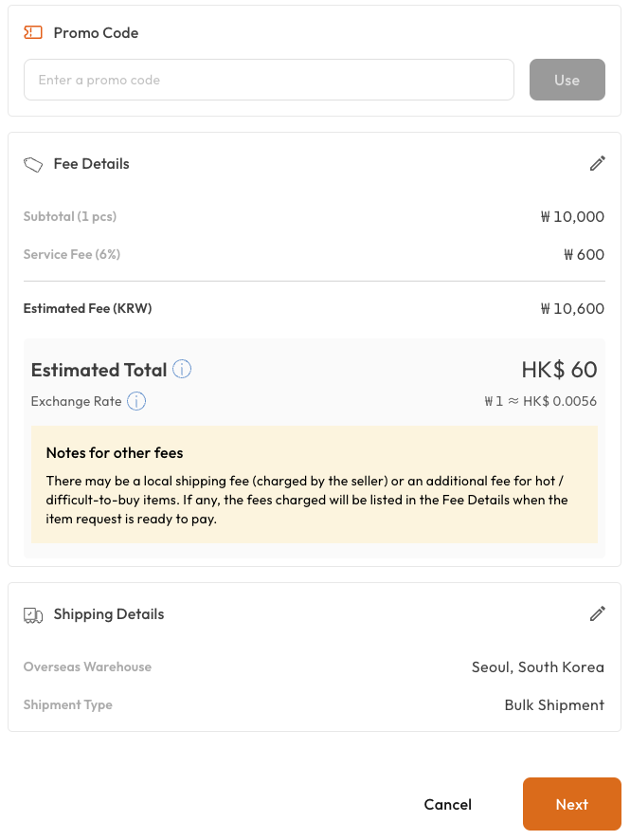Click the Promo Code ticket icon

pyautogui.click(x=33, y=32)
